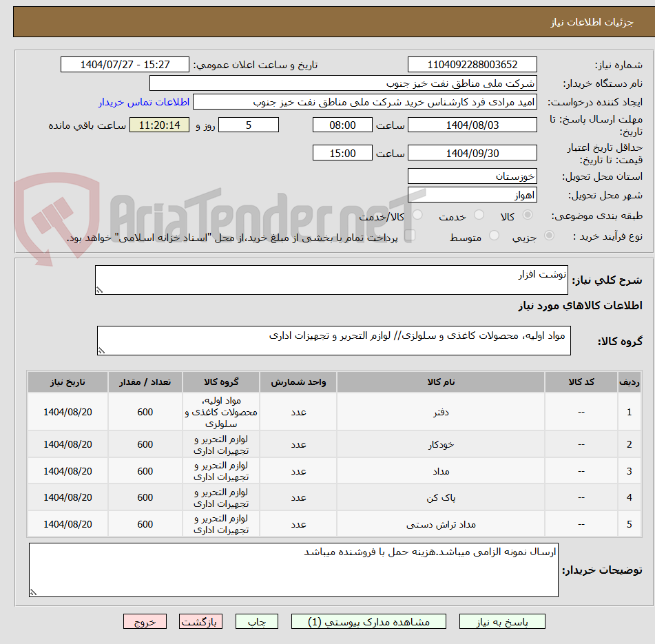Click the توضیحات خریدار textarea
Viewport: 655px width, 644px height.
point(293,570)
